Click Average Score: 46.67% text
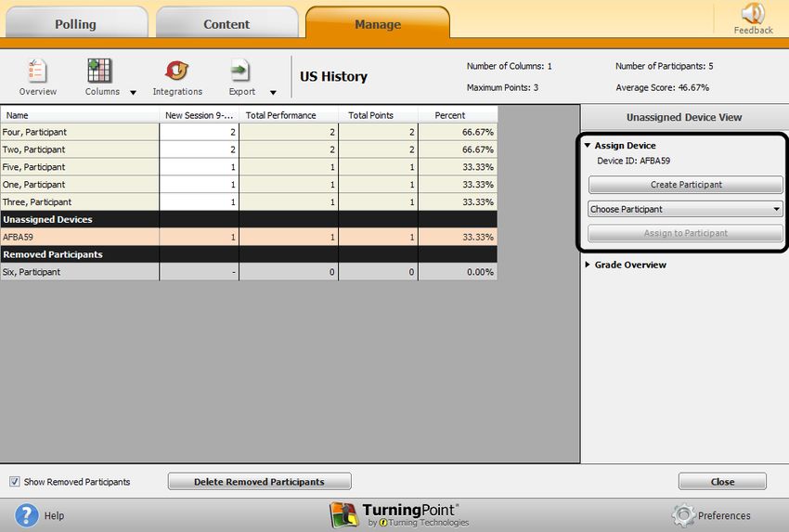Screen dimensions: 789x532 662,87
